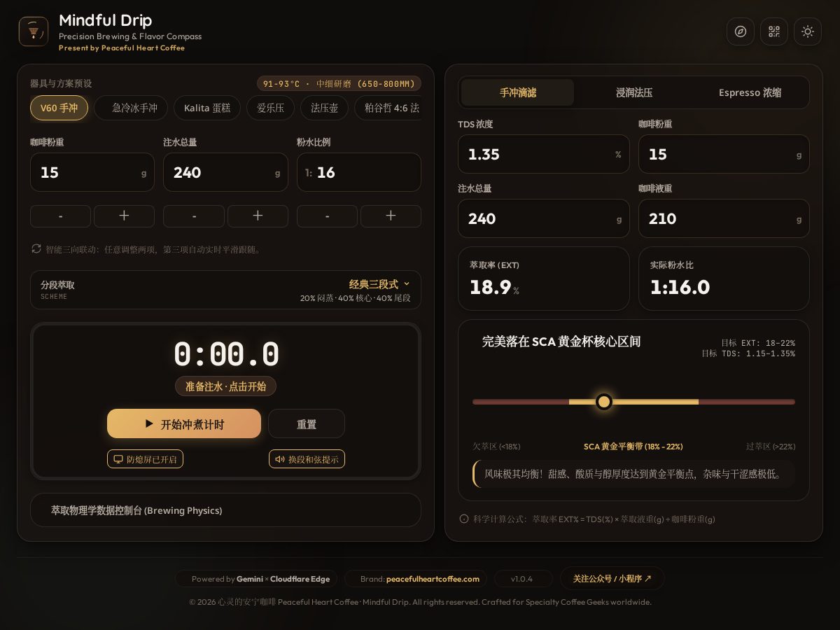The height and width of the screenshot is (630, 840).
Task: Edit the TDS 浓度 field showing 1.35
Action: 544,154
